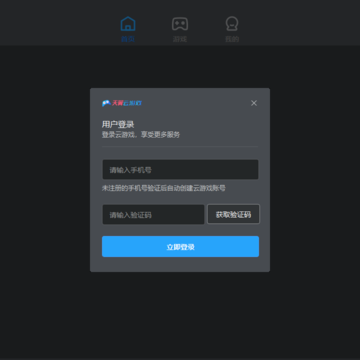Open the 首页 home icon in the top bar
This screenshot has width=360, height=360.
pos(128,24)
